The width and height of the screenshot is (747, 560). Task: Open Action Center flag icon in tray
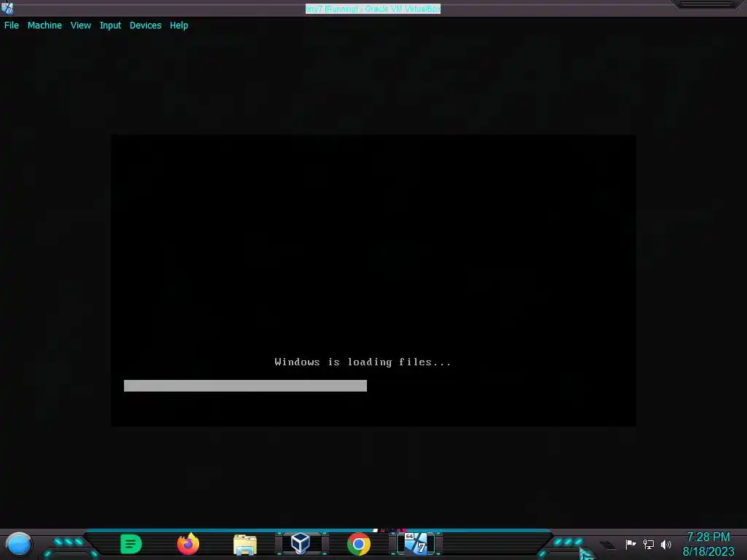click(x=631, y=544)
